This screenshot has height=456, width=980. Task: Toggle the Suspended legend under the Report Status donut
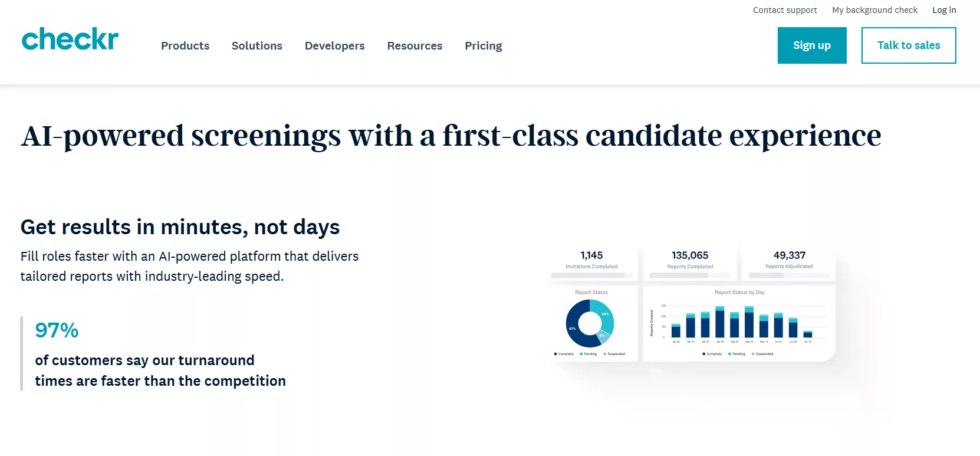tap(604, 354)
